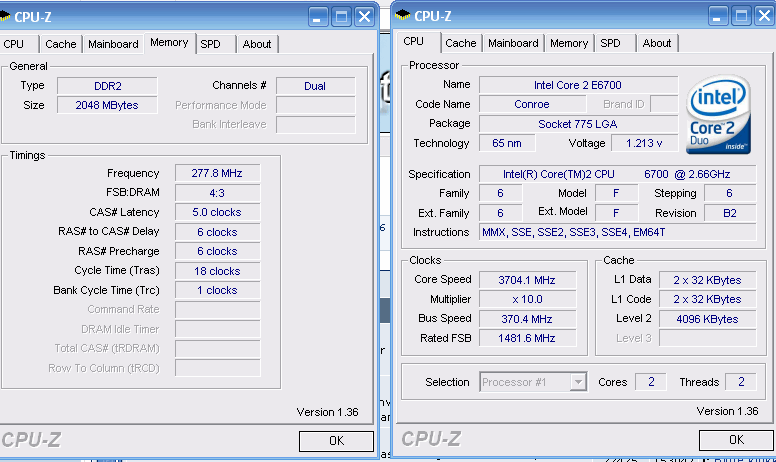Screen dimensions: 776x462
Task: Click the empty Command Rate field
Action: 217,310
